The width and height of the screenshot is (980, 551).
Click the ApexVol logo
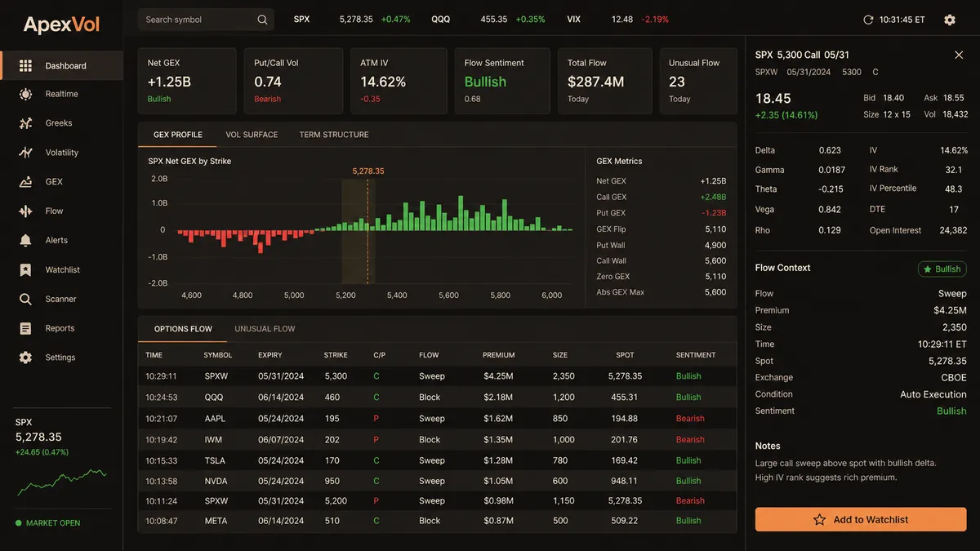61,24
